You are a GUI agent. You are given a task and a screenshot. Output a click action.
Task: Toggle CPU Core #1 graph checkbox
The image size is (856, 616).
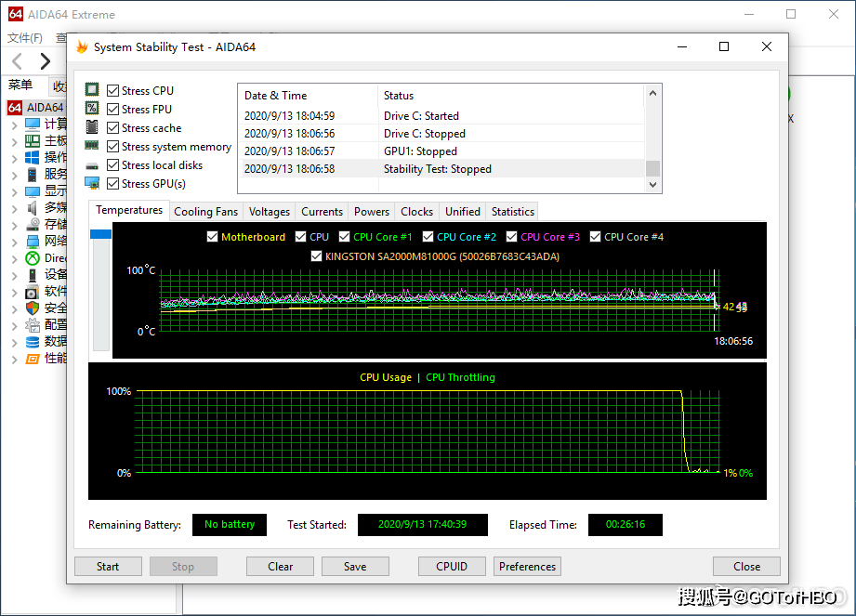coord(345,237)
